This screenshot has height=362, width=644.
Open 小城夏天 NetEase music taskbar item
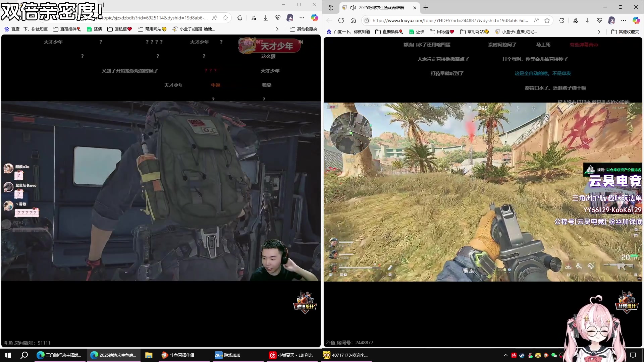pyautogui.click(x=291, y=355)
